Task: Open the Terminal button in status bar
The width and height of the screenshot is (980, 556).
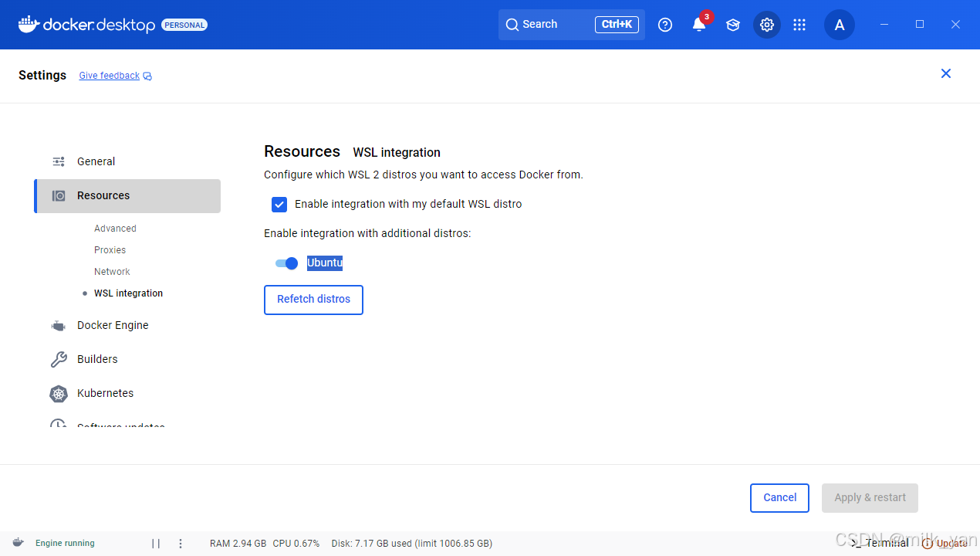Action: (880, 543)
